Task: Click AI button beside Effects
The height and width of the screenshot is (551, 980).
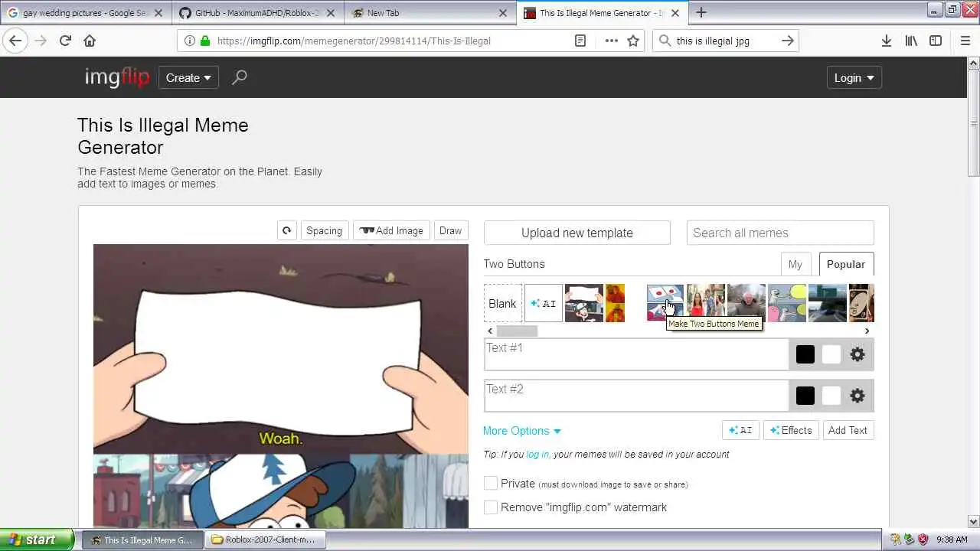Action: pyautogui.click(x=740, y=430)
